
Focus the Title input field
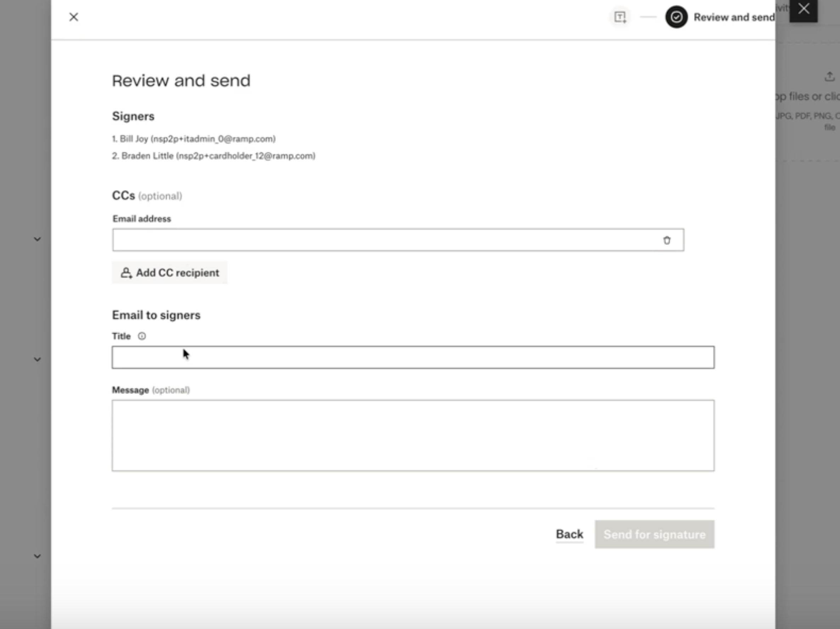pyautogui.click(x=413, y=357)
